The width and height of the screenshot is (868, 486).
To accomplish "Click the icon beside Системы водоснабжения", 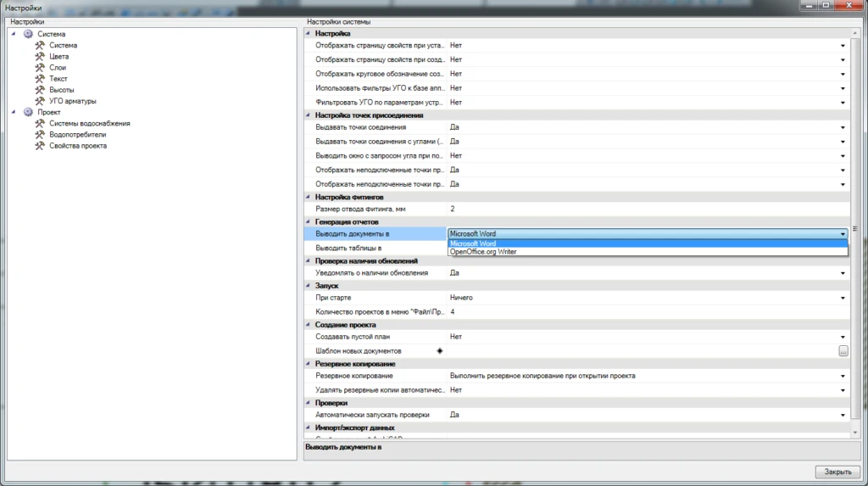I will tap(40, 123).
